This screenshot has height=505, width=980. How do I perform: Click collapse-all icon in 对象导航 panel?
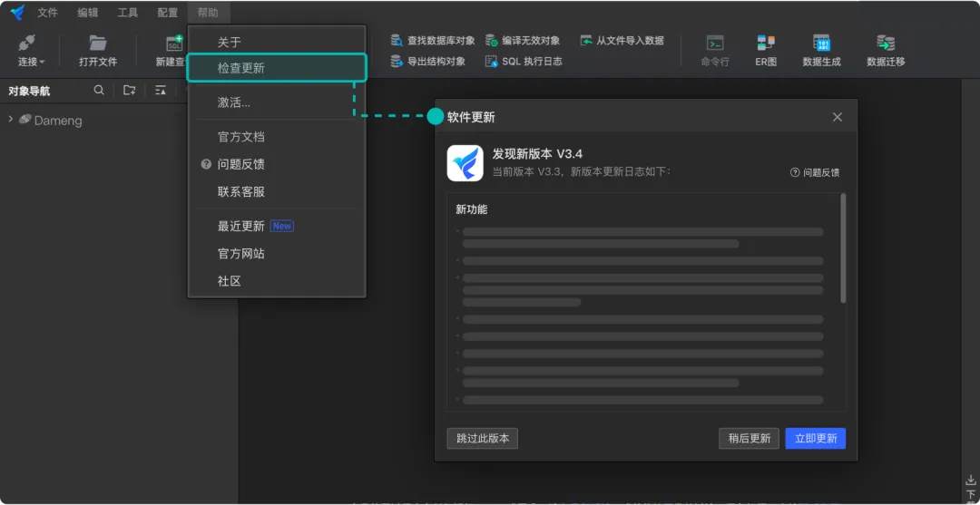[x=161, y=90]
